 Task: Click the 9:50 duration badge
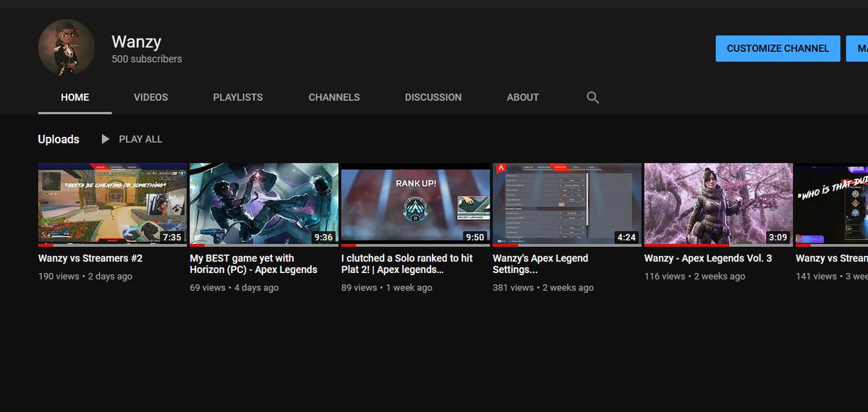pyautogui.click(x=475, y=237)
